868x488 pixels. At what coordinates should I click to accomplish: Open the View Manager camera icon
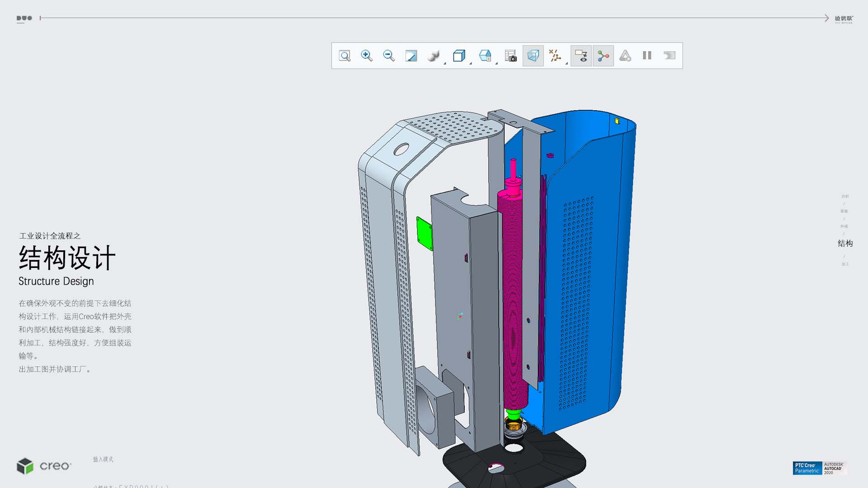[510, 56]
